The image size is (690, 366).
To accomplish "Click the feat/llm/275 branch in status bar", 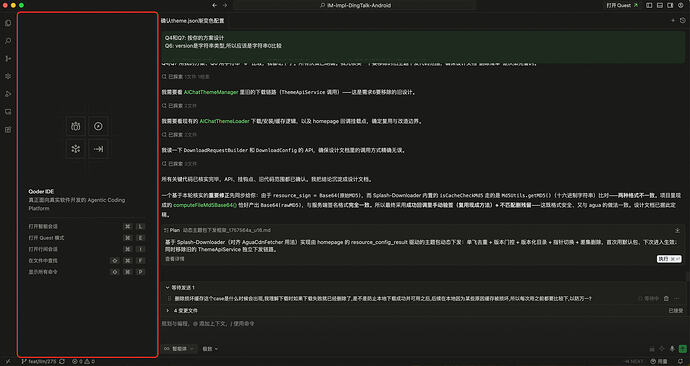I will [39, 361].
